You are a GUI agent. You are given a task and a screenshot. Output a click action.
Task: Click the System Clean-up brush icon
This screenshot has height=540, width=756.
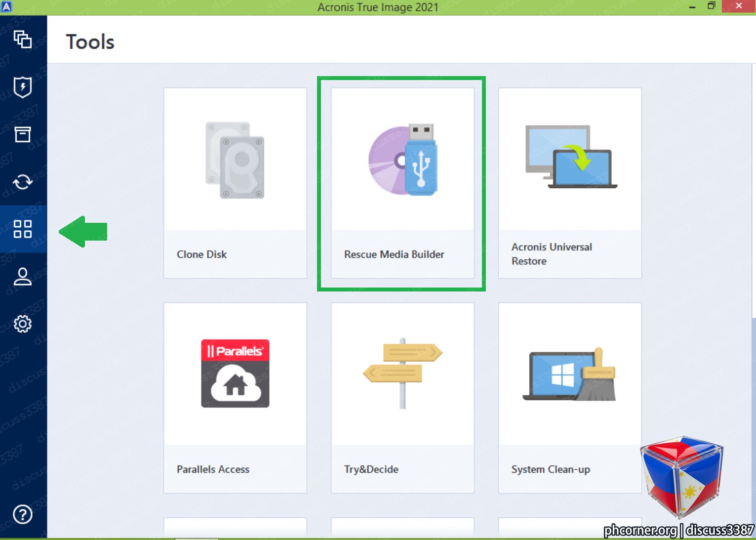coord(570,374)
